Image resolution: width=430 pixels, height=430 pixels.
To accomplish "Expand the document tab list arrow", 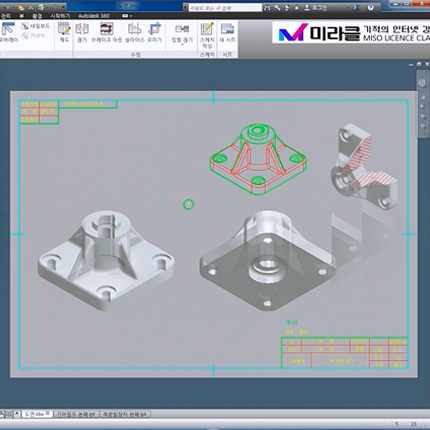I will pyautogui.click(x=17, y=414).
